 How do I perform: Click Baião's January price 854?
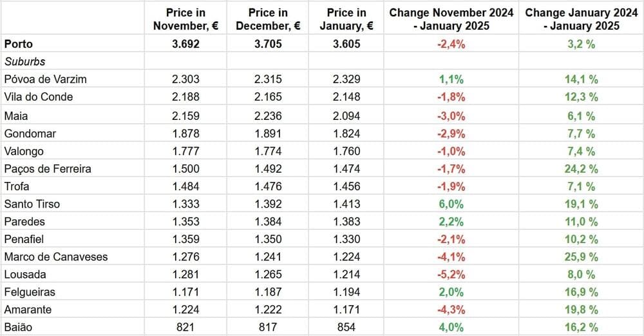[346, 328]
